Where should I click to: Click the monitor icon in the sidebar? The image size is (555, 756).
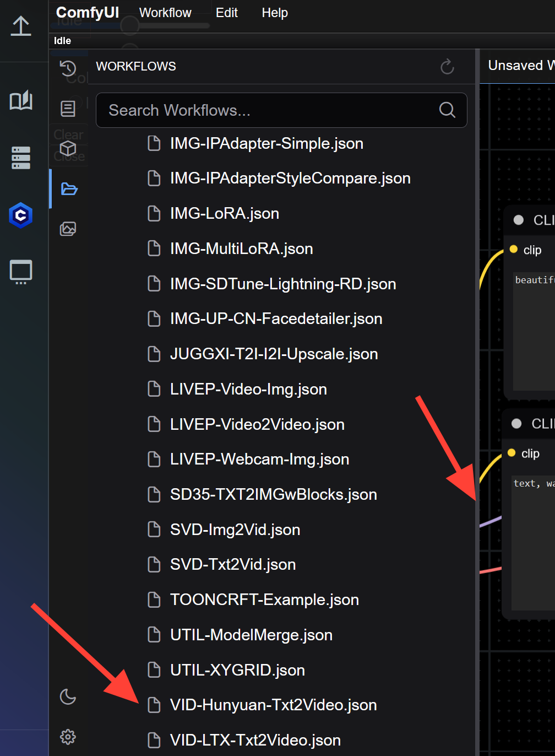20,272
